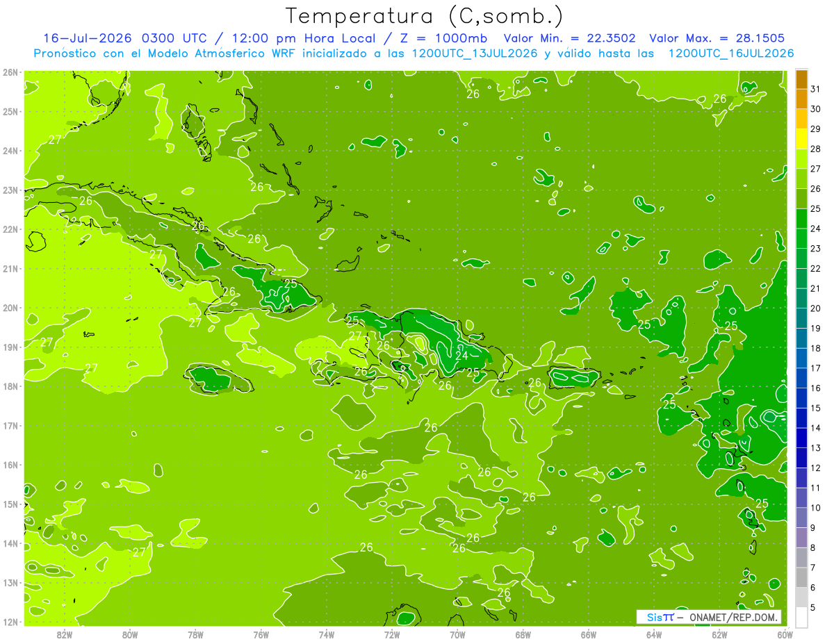Click the color bar label 28
This screenshot has width=834, height=644.
coord(815,149)
